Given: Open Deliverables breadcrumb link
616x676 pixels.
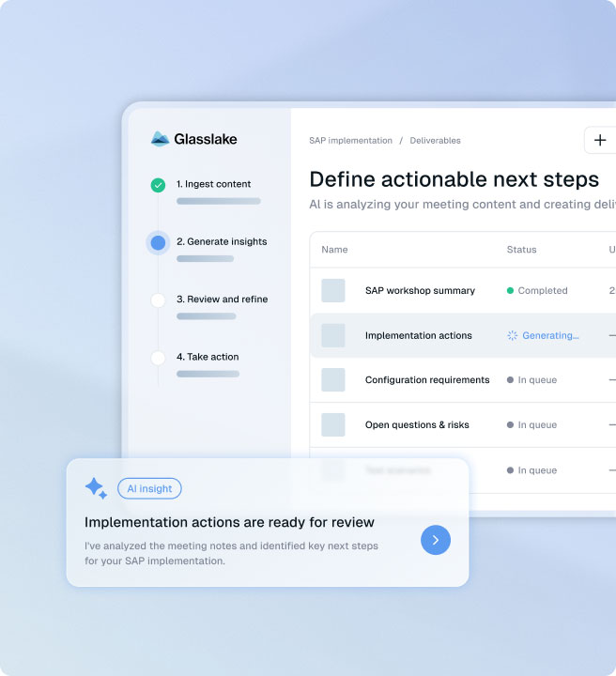Looking at the screenshot, I should (x=435, y=141).
